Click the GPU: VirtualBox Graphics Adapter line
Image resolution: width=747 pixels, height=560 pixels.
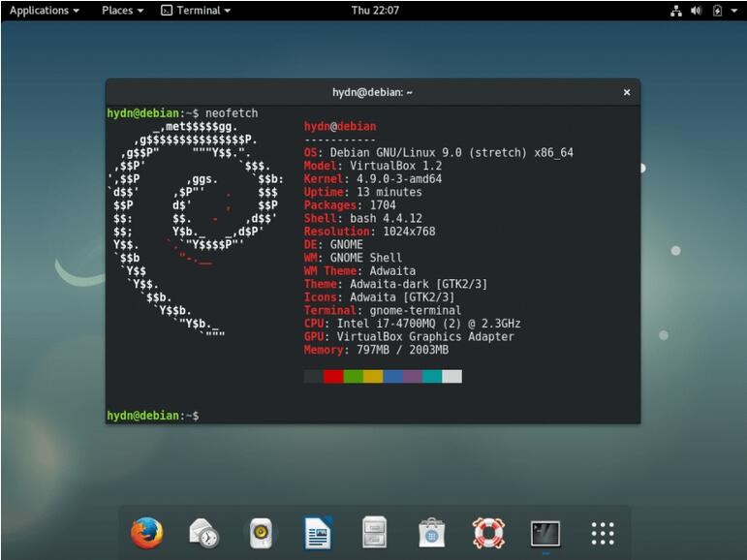[x=409, y=337]
